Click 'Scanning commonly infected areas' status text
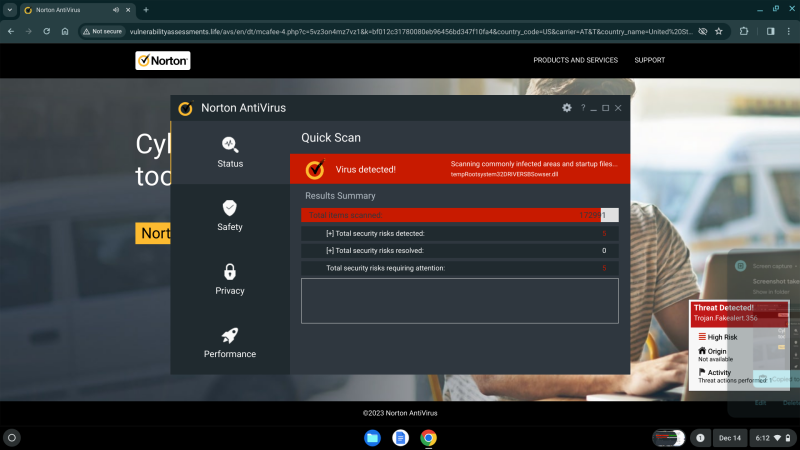800x450 pixels. point(534,164)
